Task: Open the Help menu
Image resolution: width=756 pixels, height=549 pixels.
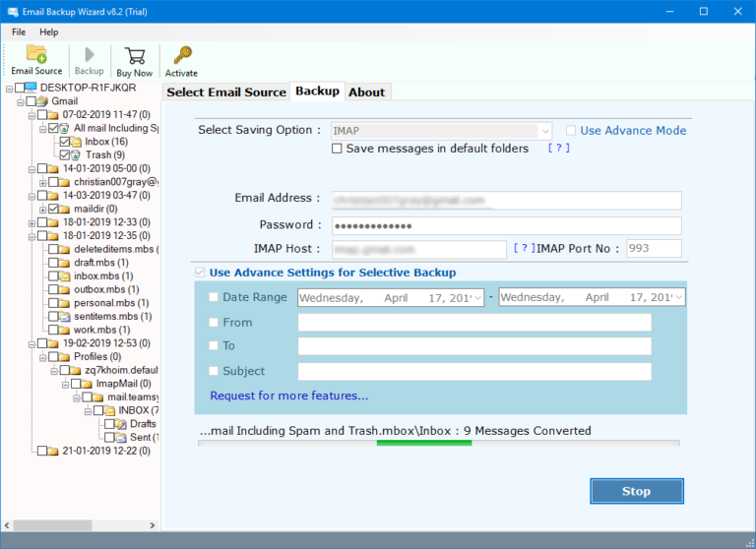Action: pyautogui.click(x=49, y=32)
